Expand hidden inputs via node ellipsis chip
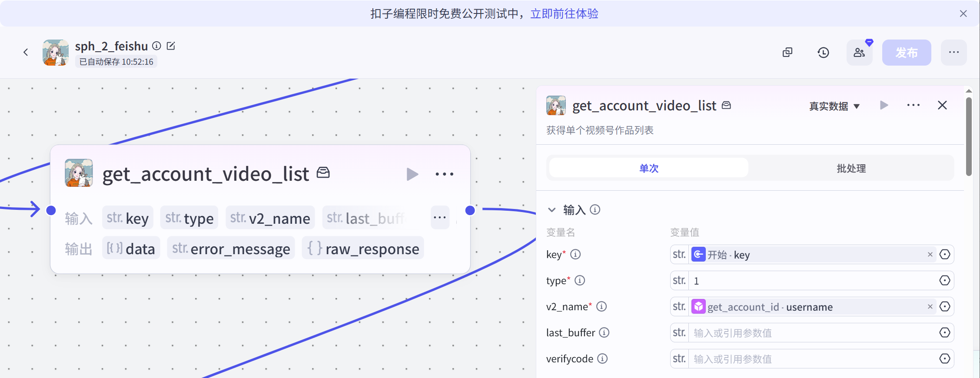Viewport: 980px width, 378px height. coord(440,218)
